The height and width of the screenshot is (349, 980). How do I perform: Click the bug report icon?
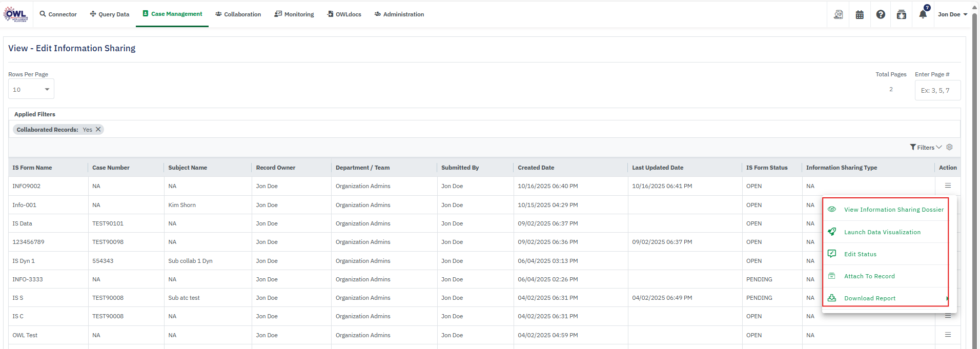point(902,15)
